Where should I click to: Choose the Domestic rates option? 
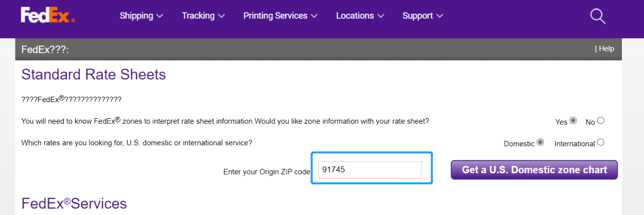540,142
